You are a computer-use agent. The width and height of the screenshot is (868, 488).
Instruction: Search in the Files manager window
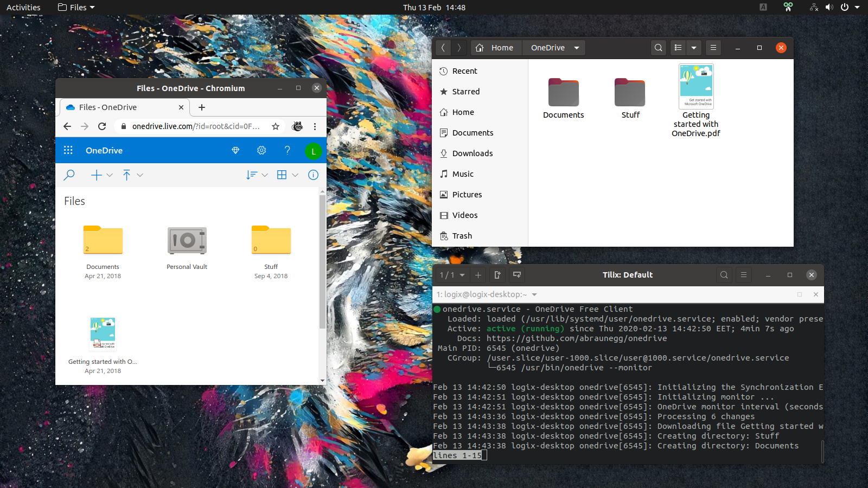pyautogui.click(x=659, y=48)
